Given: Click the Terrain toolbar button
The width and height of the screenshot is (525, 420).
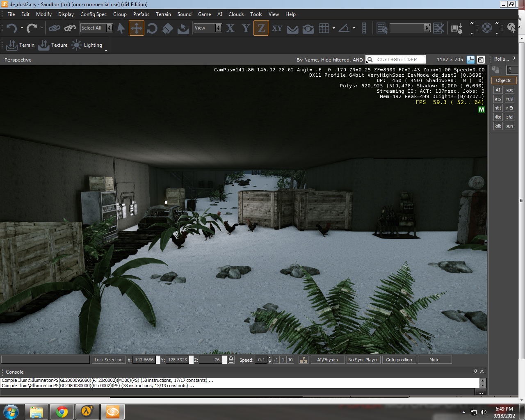Looking at the screenshot, I should 21,45.
